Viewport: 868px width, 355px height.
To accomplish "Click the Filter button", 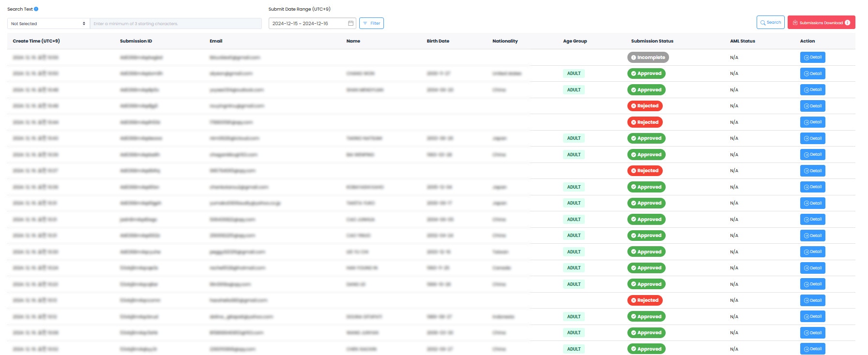I will coord(371,23).
